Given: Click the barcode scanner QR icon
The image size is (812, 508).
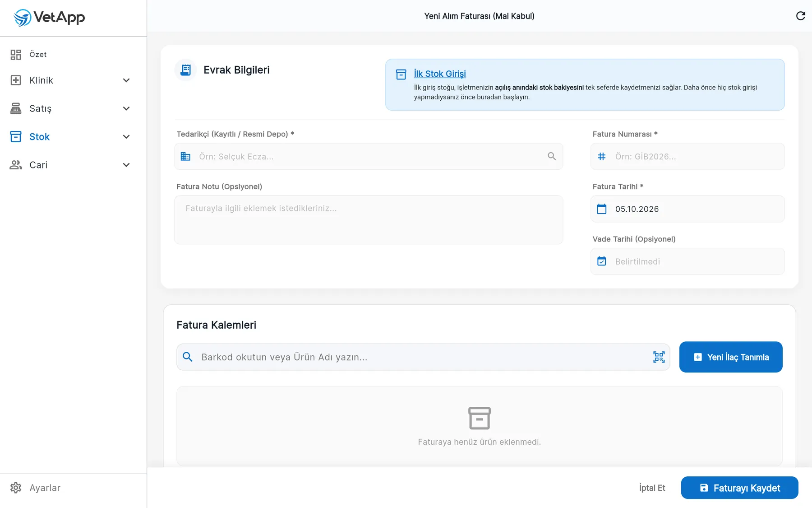Looking at the screenshot, I should pos(659,357).
